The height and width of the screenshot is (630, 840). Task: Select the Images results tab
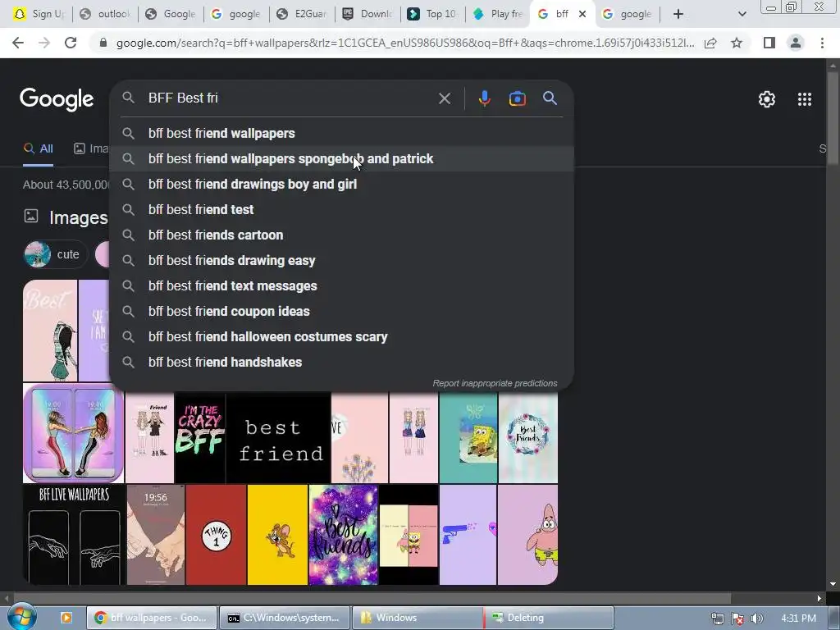click(x=91, y=149)
